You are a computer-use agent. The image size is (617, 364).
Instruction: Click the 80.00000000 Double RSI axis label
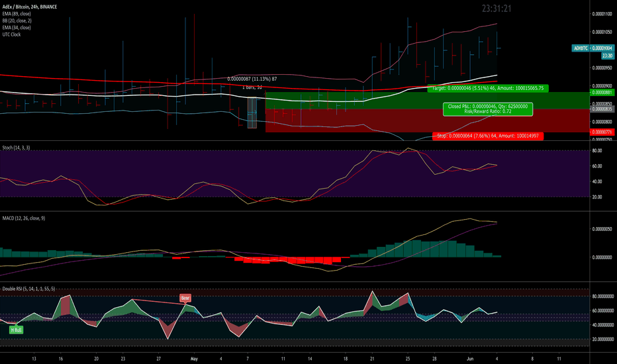pyautogui.click(x=603, y=296)
